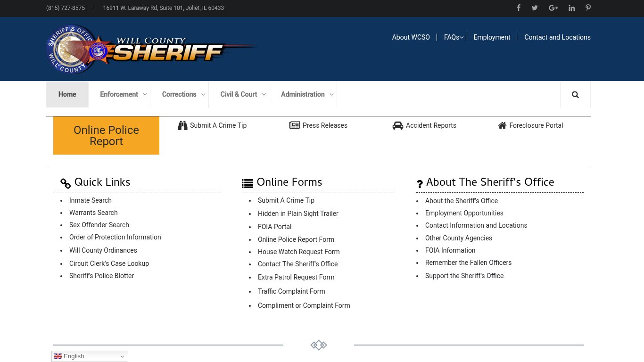The width and height of the screenshot is (644, 362).
Task: Open Remember the Fallen Officers link
Action: click(468, 263)
